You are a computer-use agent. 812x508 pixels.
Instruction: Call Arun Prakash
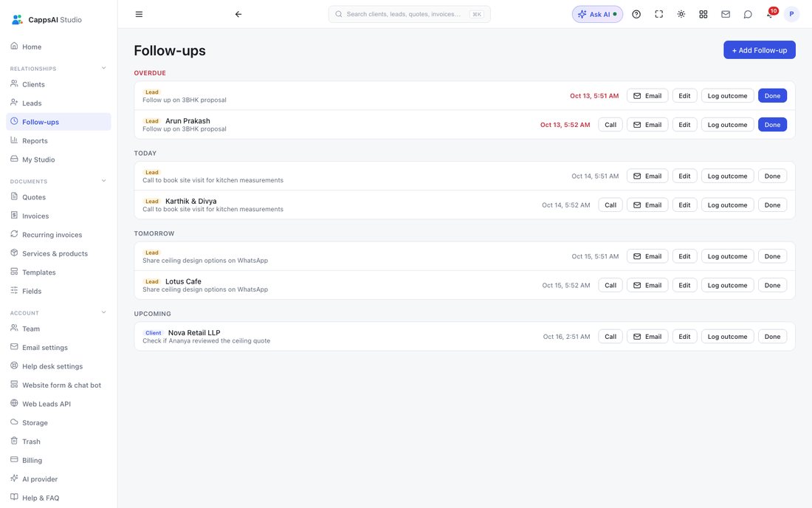[x=610, y=125]
